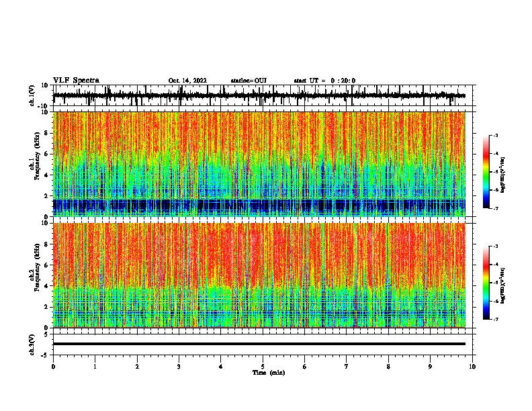532x411 pixels.
Task: Click time axis tick label "1"
Action: click(95, 367)
